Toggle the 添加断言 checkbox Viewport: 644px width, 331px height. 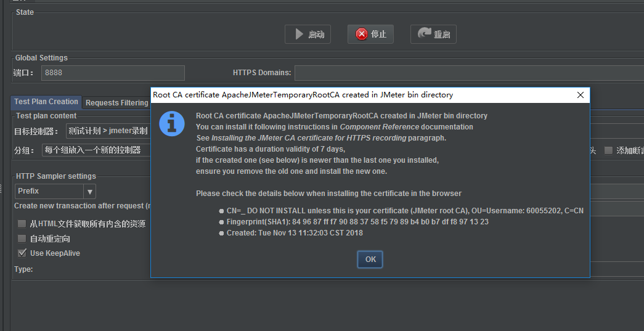click(608, 150)
